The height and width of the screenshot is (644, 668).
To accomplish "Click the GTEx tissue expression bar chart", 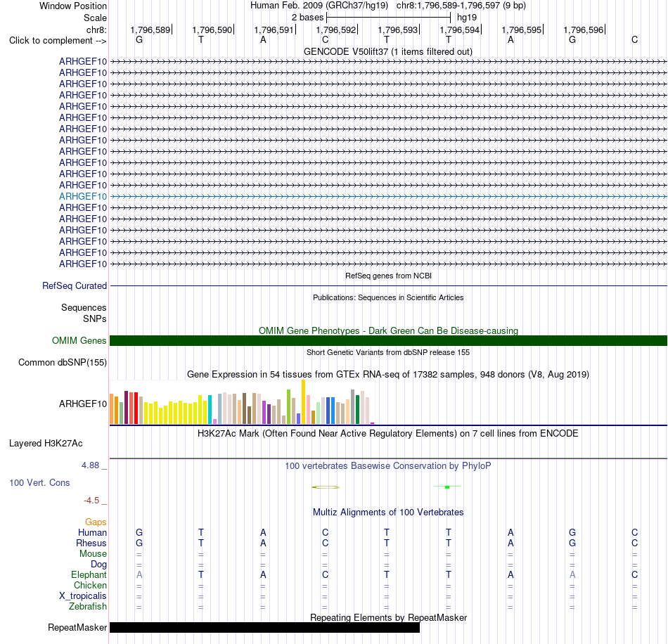I will click(x=242, y=402).
